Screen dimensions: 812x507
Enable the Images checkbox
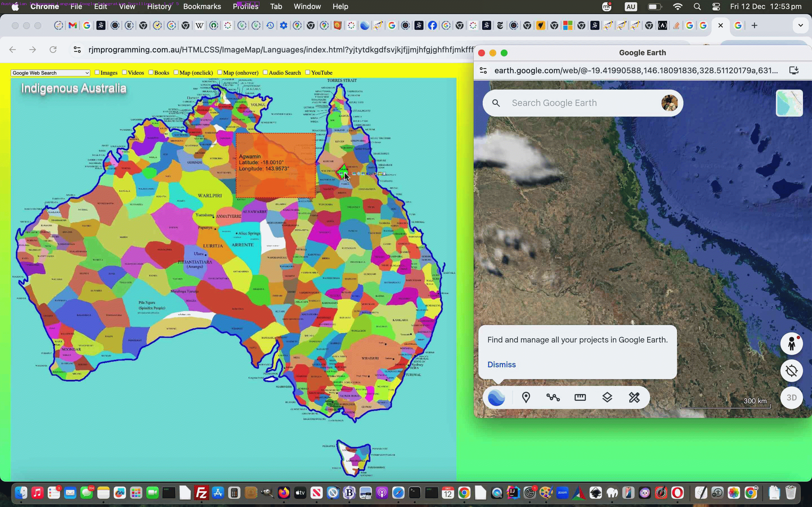(x=97, y=72)
